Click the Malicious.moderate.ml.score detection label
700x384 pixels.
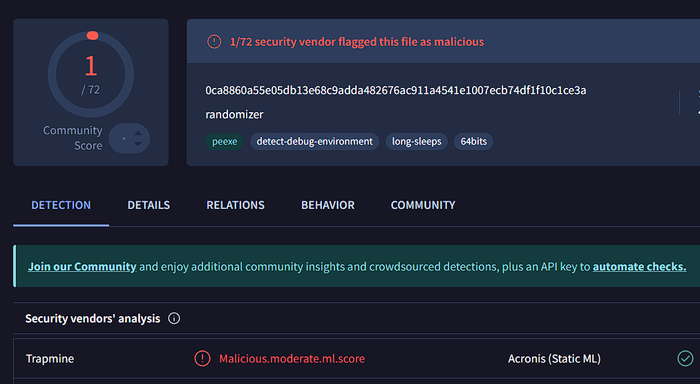click(292, 359)
